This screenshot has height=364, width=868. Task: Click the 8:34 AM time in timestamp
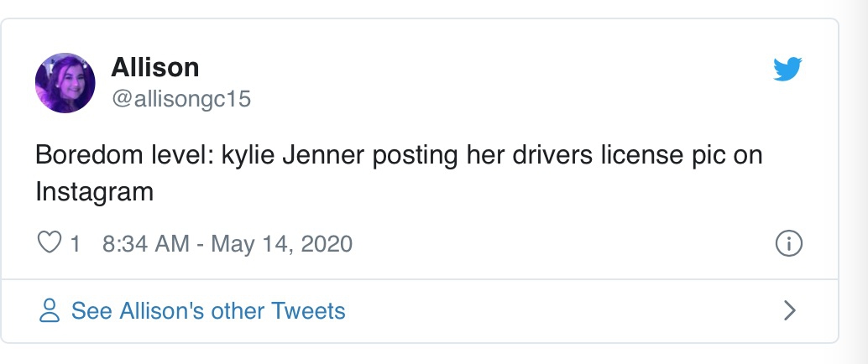click(x=145, y=244)
